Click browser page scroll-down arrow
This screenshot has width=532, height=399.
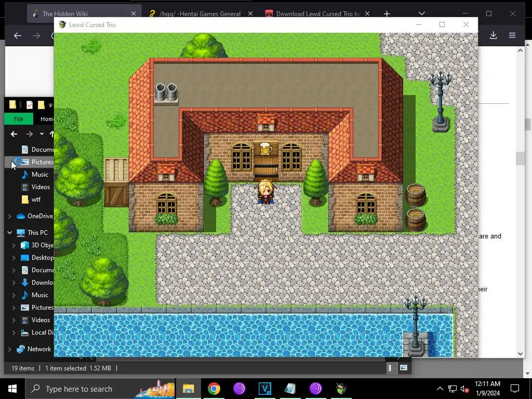point(521,353)
